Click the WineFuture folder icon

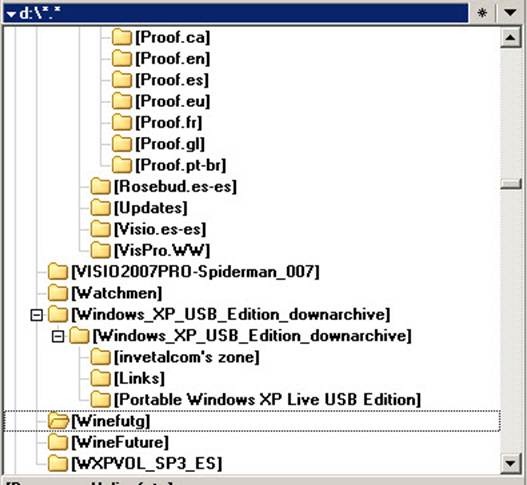57,442
